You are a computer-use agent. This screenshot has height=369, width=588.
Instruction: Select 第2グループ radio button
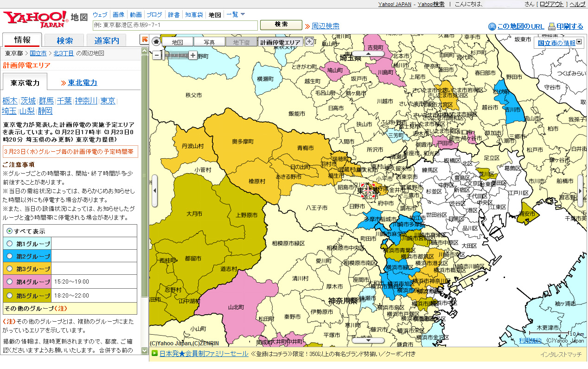(9, 256)
